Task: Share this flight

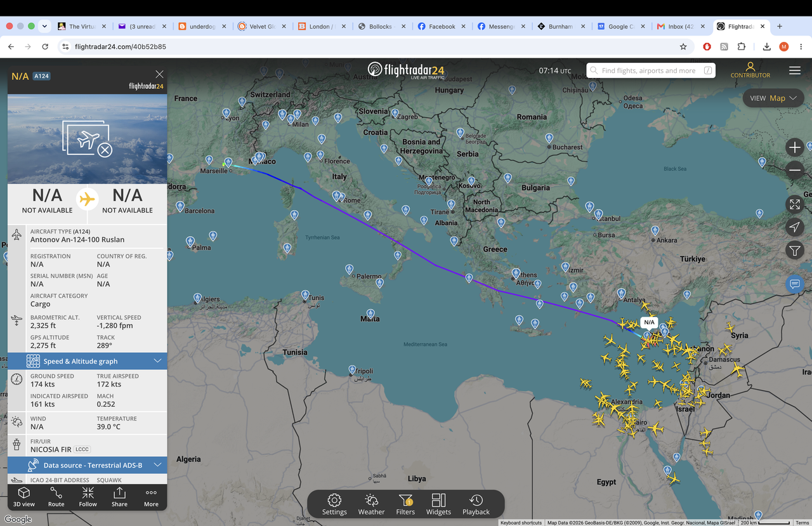Action: coord(119,497)
